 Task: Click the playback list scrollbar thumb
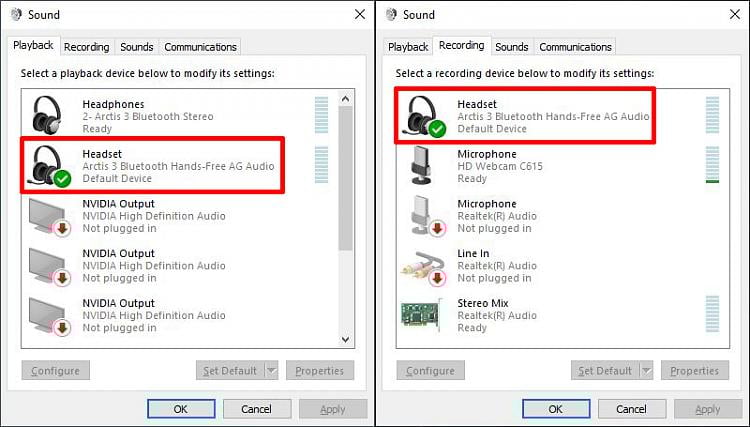click(x=346, y=178)
